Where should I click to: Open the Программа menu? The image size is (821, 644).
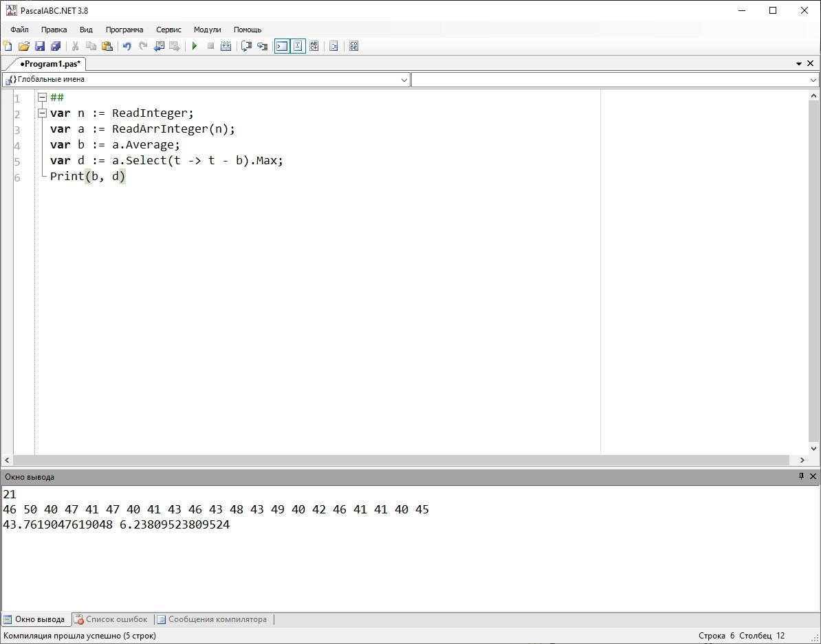(x=124, y=30)
